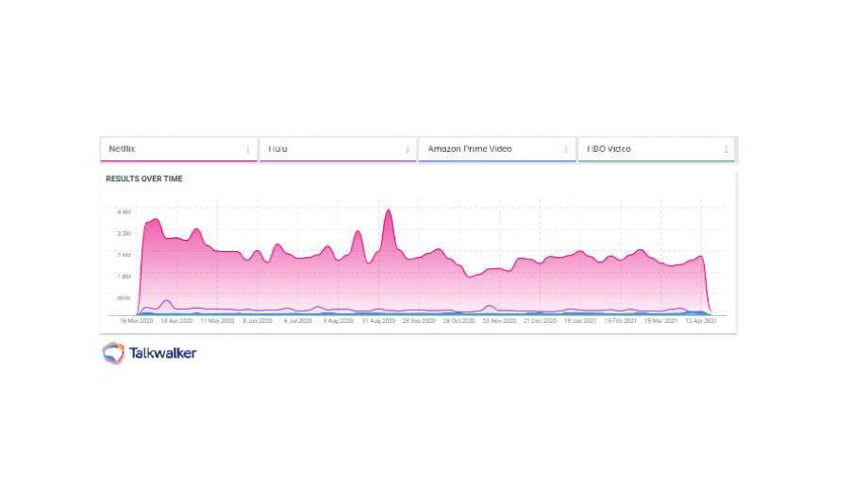Click the '6 Jul 2020' axis label

click(x=298, y=321)
